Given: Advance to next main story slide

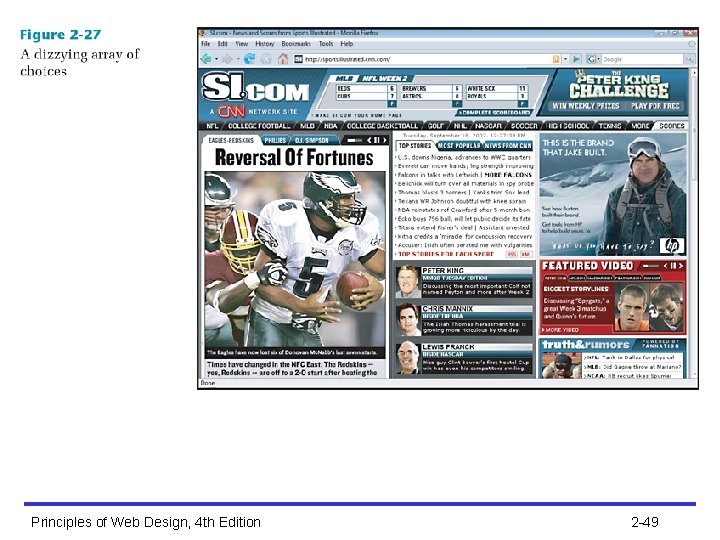Looking at the screenshot, I should (x=385, y=140).
